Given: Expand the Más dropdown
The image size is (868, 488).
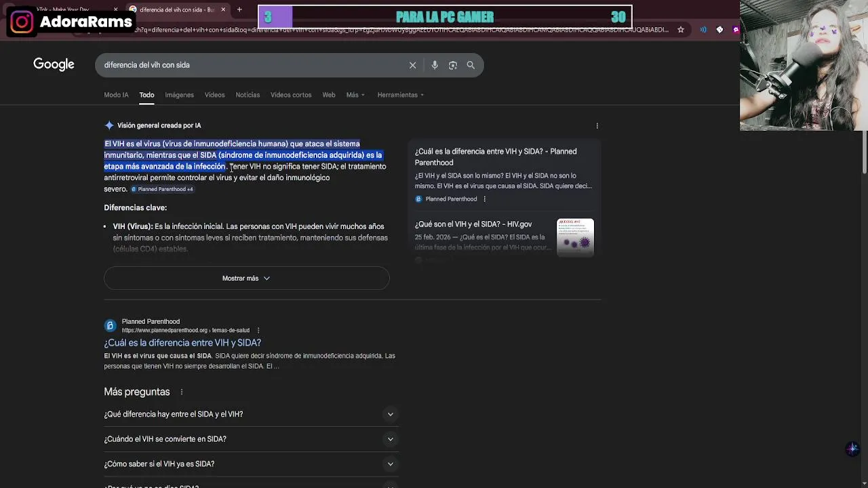Looking at the screenshot, I should [x=355, y=95].
